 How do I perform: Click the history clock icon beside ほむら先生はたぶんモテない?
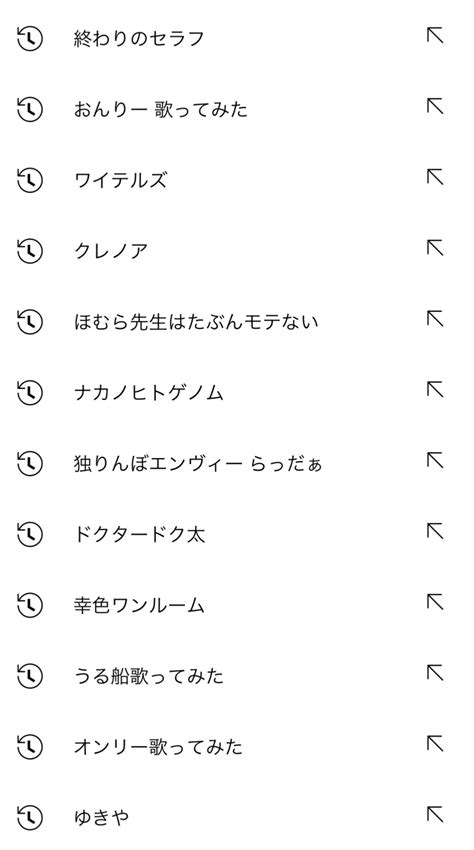tap(29, 321)
